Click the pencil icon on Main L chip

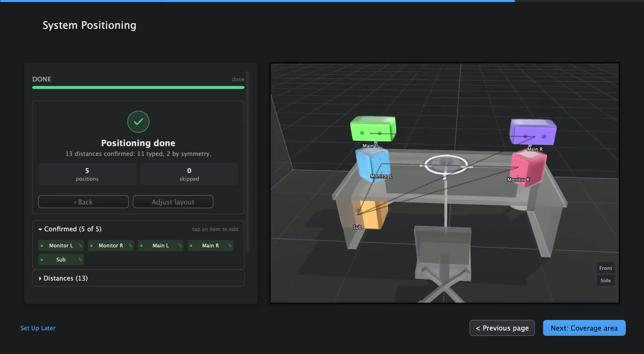tap(180, 246)
